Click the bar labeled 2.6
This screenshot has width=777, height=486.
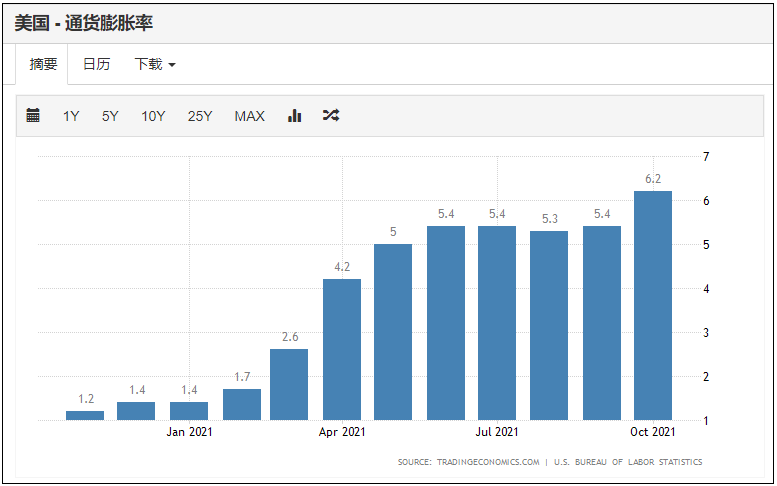pyautogui.click(x=289, y=384)
